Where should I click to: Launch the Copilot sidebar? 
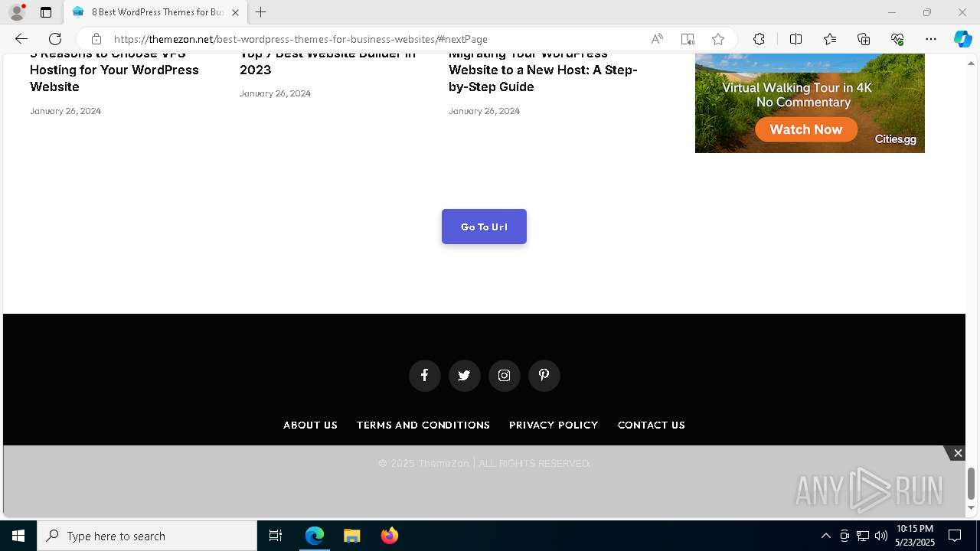(x=962, y=39)
